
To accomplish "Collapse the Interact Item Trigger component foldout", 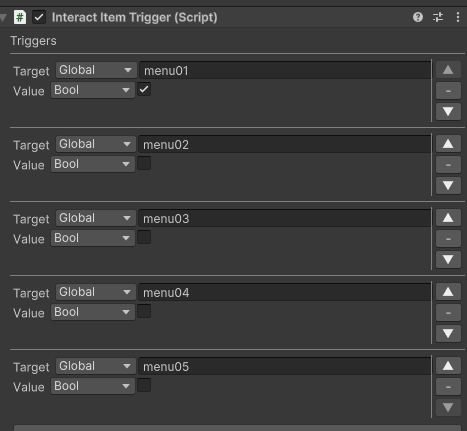I will (x=4, y=17).
